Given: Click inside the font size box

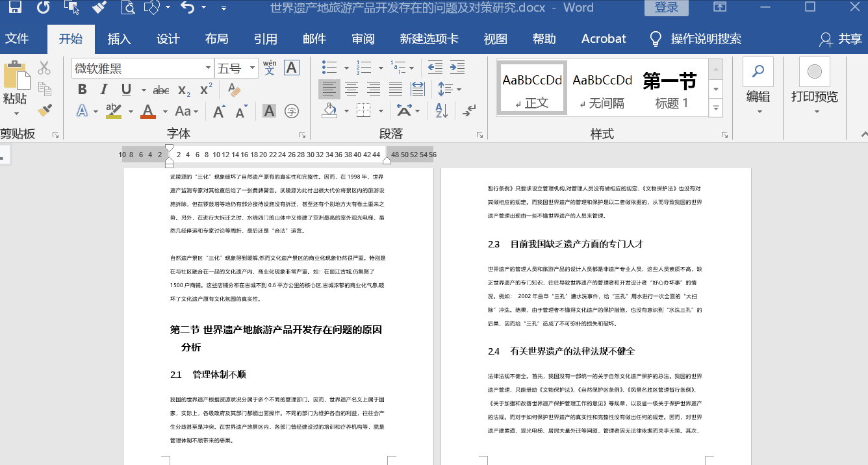Looking at the screenshot, I should coord(231,68).
